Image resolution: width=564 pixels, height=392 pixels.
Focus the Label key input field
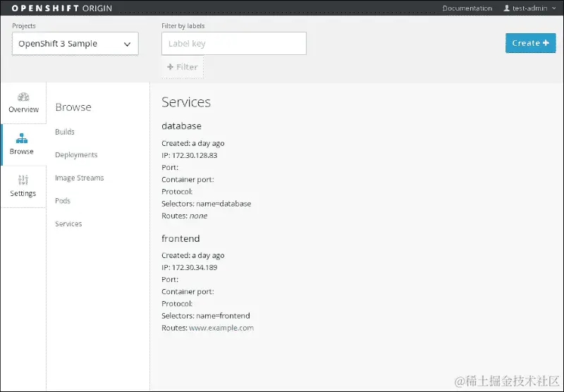pos(234,44)
